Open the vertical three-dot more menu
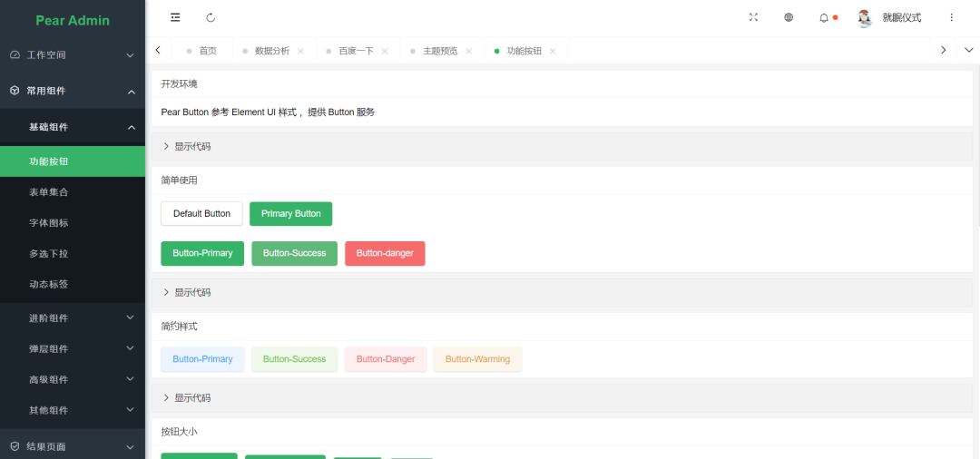Viewport: 980px width, 459px height. (952, 17)
